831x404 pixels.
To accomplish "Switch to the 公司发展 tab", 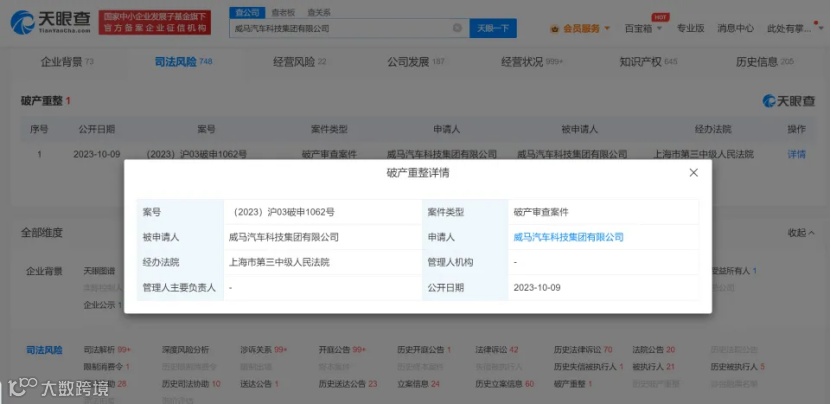I will point(416,62).
